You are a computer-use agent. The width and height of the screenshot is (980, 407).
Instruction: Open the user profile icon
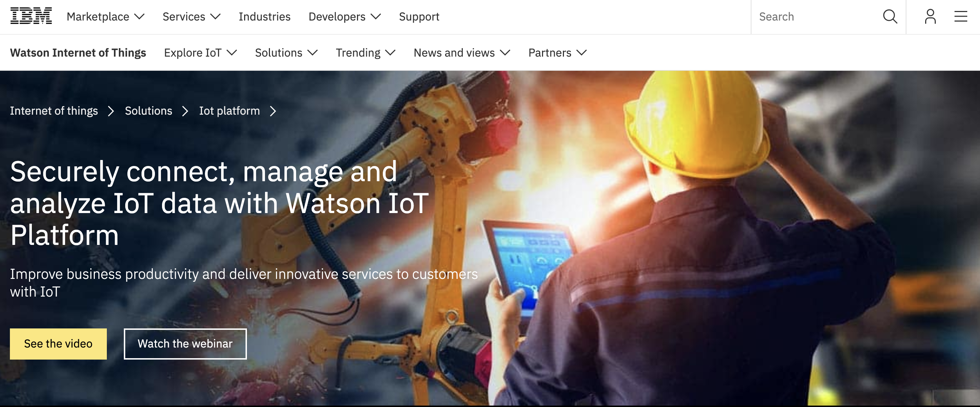point(930,16)
